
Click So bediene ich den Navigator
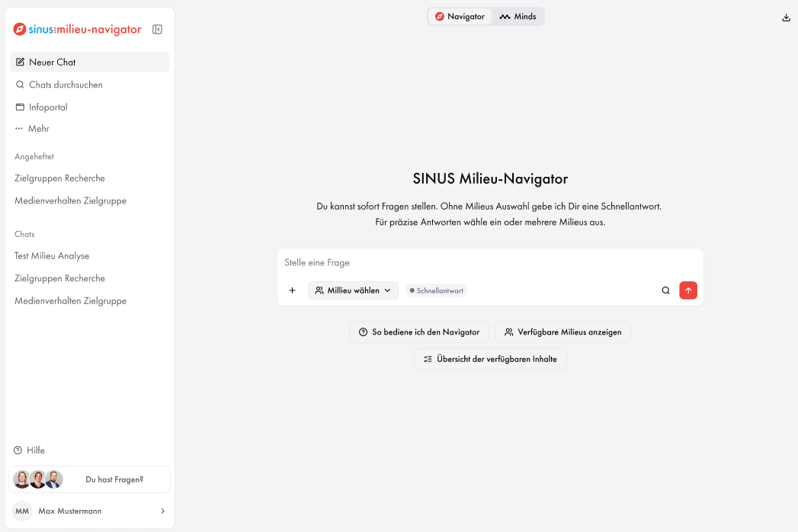(419, 332)
